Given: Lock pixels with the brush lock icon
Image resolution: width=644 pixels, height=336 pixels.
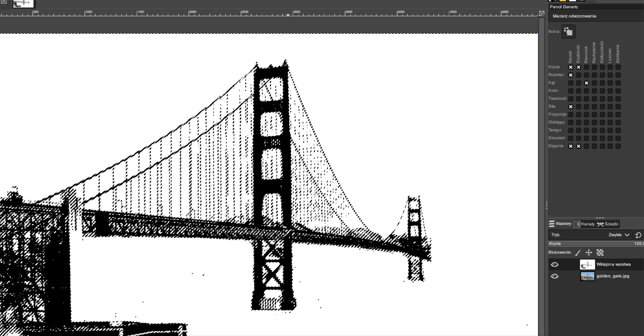Looking at the screenshot, I should point(578,253).
